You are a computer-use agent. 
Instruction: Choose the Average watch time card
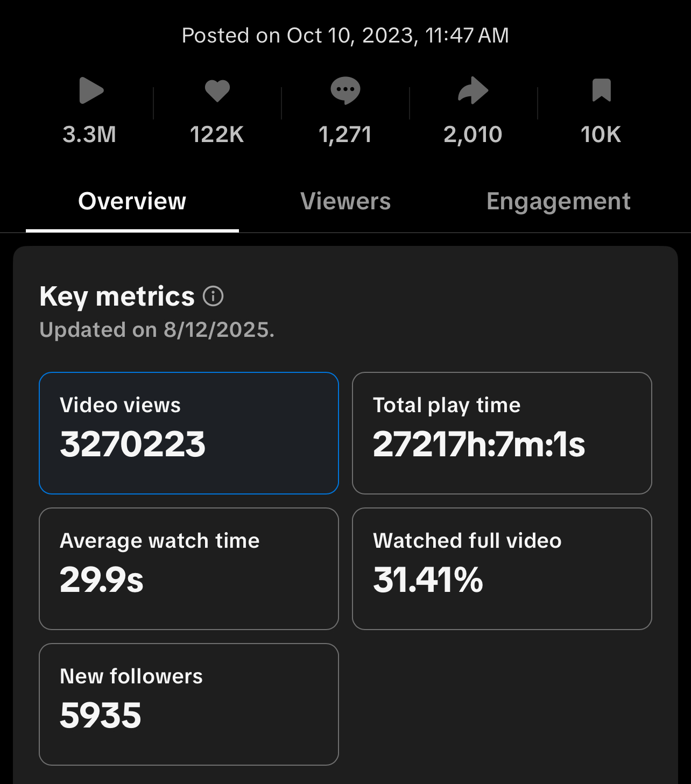pos(189,569)
